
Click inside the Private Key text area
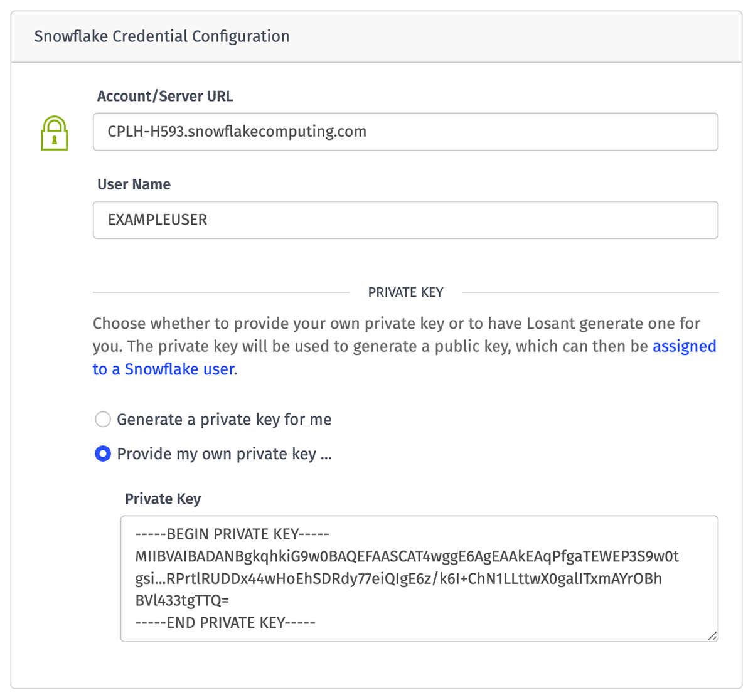point(419,577)
